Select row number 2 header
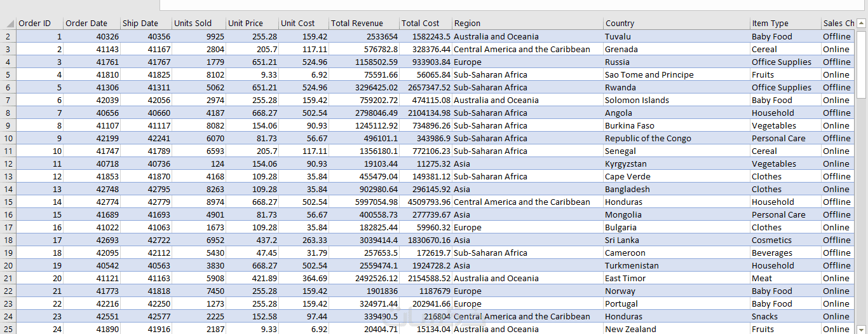Screen dimensions: 868x334 8,36
